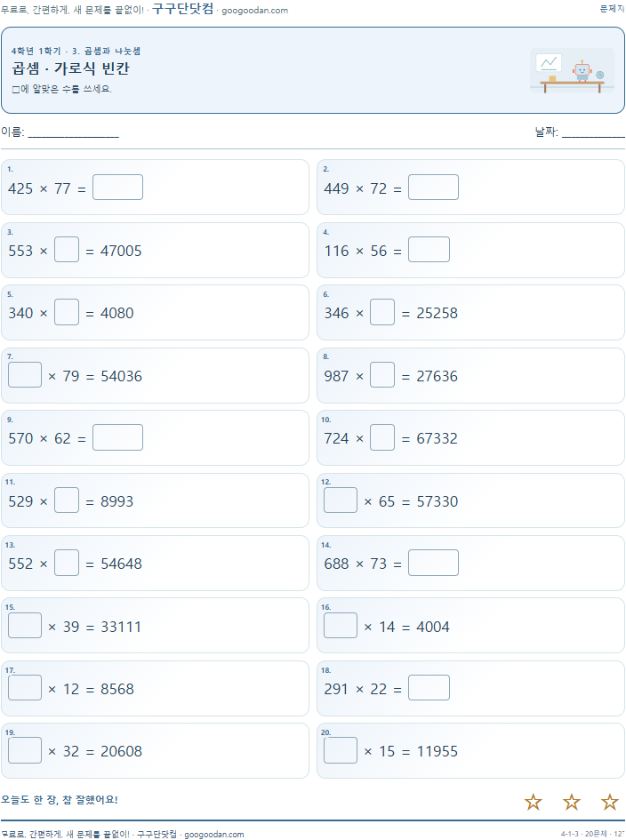Screen dimensions: 626x840
Task: Click the blank box in 552 × □ = 54648
Action: pyautogui.click(x=67, y=563)
